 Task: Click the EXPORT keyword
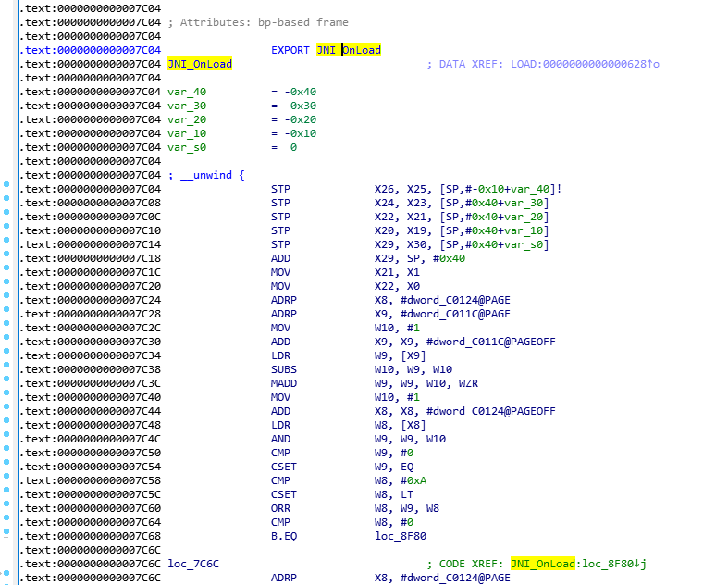[290, 50]
